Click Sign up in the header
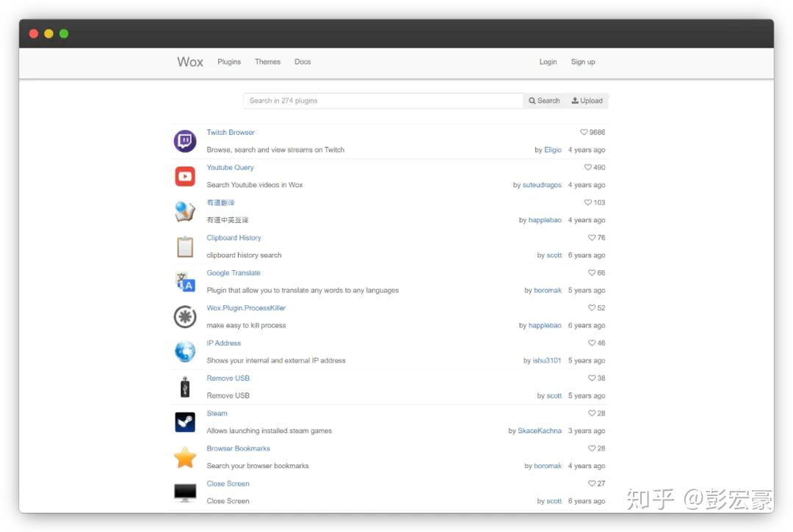The width and height of the screenshot is (793, 532). (582, 62)
